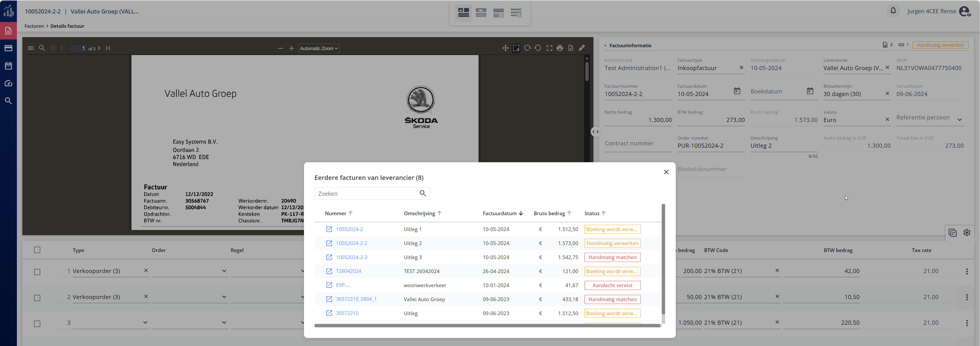980x346 pixels.
Task: Open the calendar picker for Factuurdatum
Action: click(737, 91)
